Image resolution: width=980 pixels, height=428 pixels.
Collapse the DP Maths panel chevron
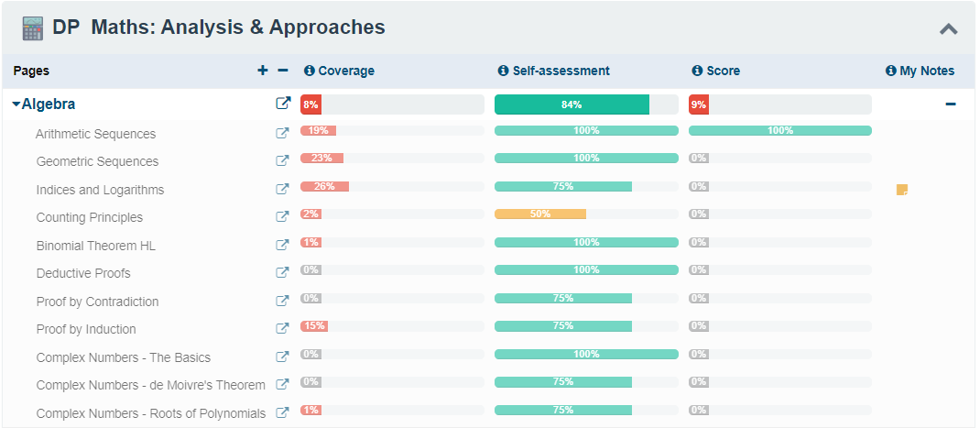pyautogui.click(x=949, y=28)
